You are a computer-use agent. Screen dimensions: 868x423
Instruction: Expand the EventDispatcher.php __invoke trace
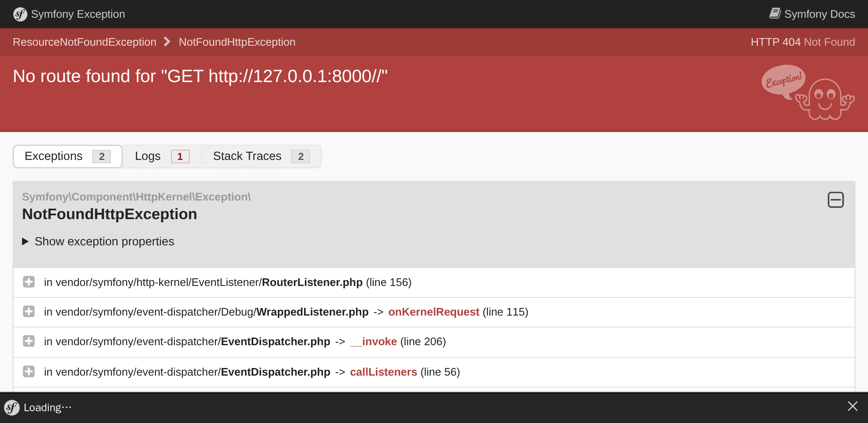(29, 341)
